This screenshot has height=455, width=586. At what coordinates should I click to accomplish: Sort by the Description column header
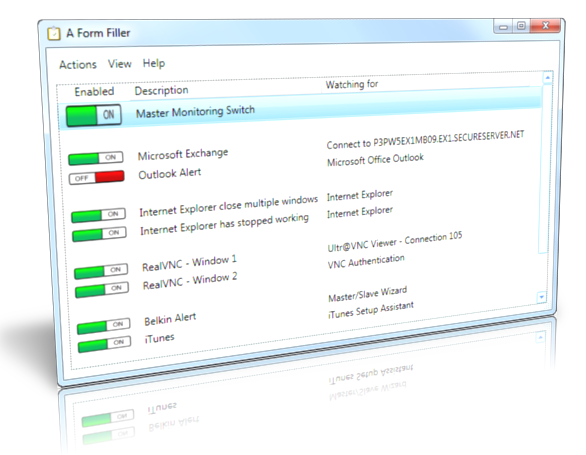tap(161, 90)
